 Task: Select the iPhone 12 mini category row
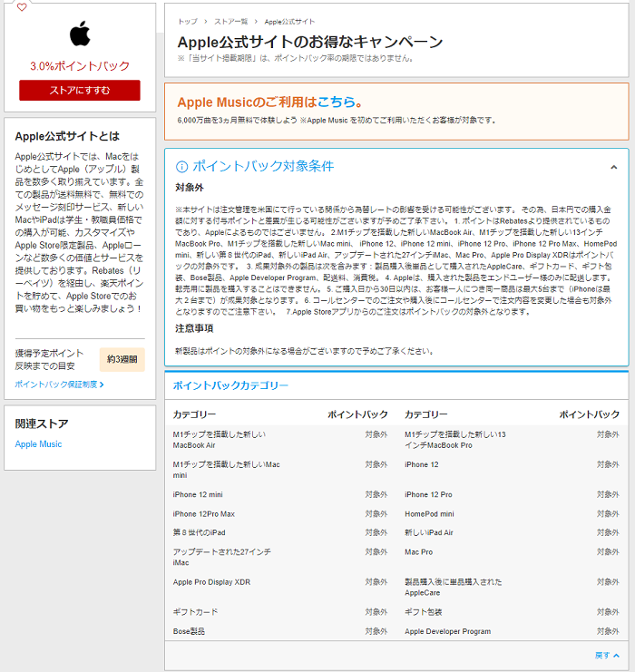pyautogui.click(x=280, y=494)
